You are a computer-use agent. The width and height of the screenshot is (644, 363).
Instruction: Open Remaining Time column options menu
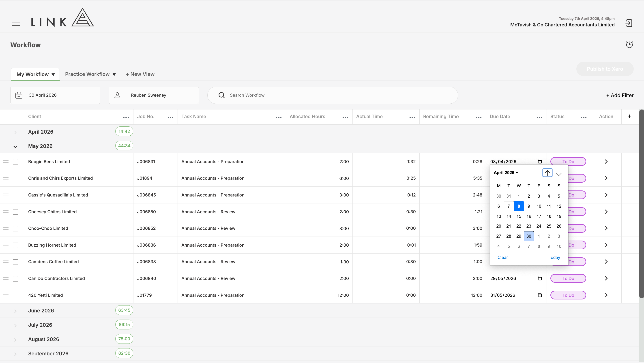tap(479, 117)
